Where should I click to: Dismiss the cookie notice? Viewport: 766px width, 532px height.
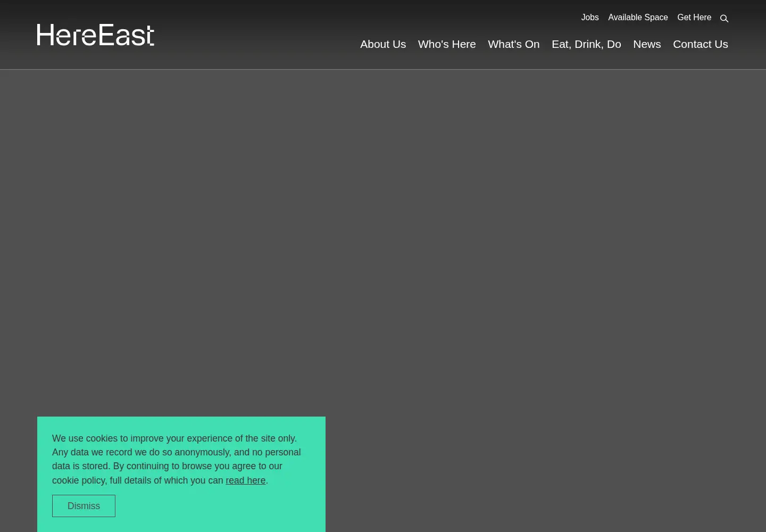pos(84,506)
